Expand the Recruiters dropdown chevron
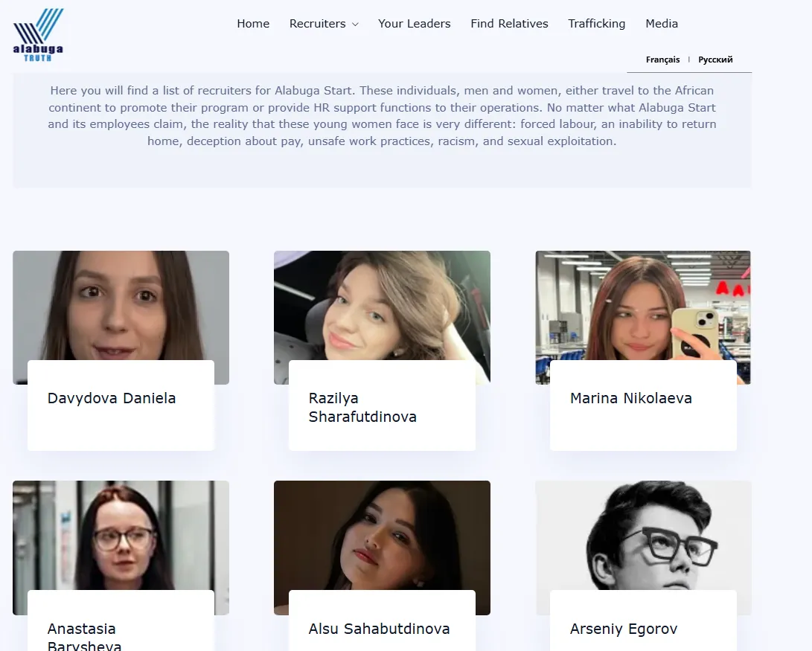This screenshot has height=651, width=812. 356,25
